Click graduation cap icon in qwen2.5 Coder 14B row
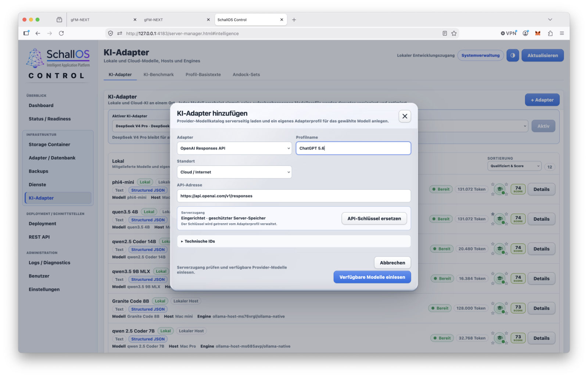The height and width of the screenshot is (377, 588). pos(499,249)
